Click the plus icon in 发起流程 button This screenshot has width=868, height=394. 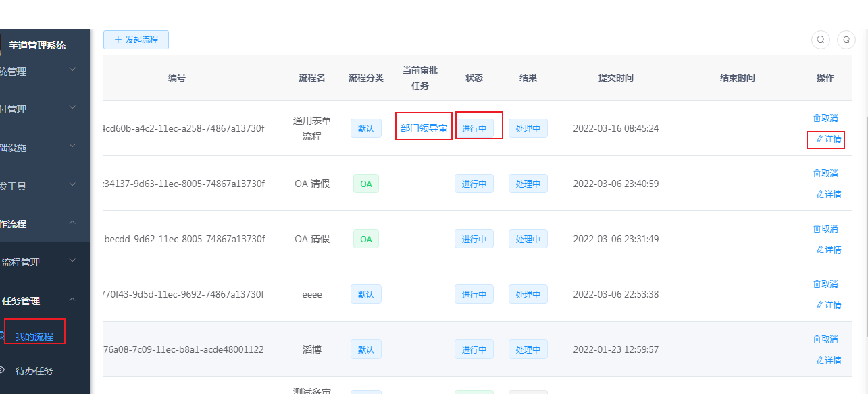119,40
